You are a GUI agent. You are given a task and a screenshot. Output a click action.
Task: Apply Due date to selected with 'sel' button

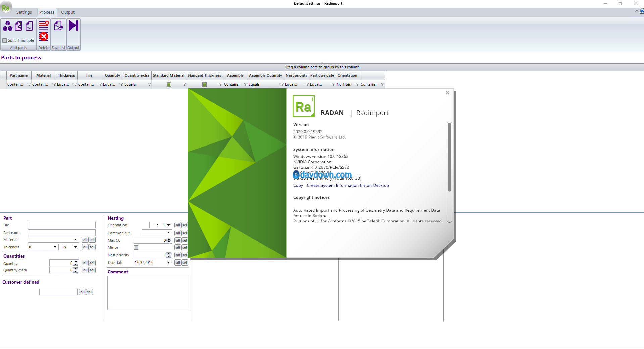pyautogui.click(x=185, y=263)
